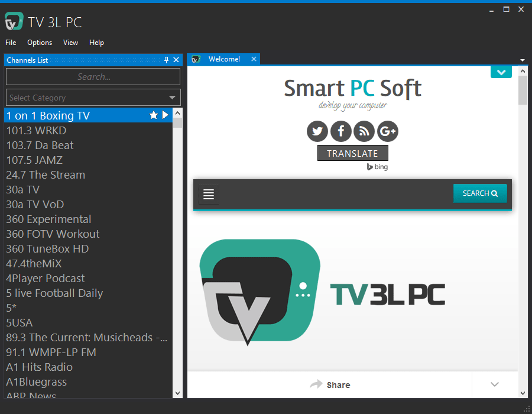This screenshot has height=414, width=532.
Task: Select channel 91.1 WMPF-LP FM
Action: pyautogui.click(x=88, y=352)
